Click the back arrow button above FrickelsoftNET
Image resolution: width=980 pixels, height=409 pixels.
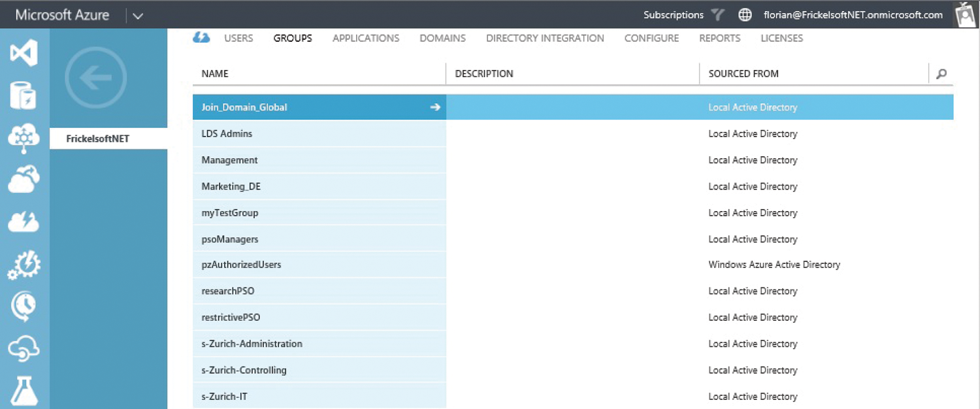click(x=95, y=77)
